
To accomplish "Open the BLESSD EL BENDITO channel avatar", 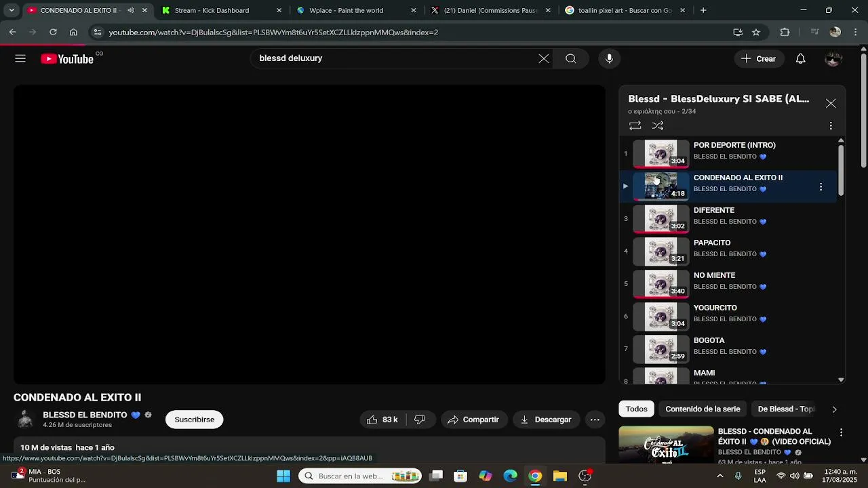I will [x=25, y=420].
